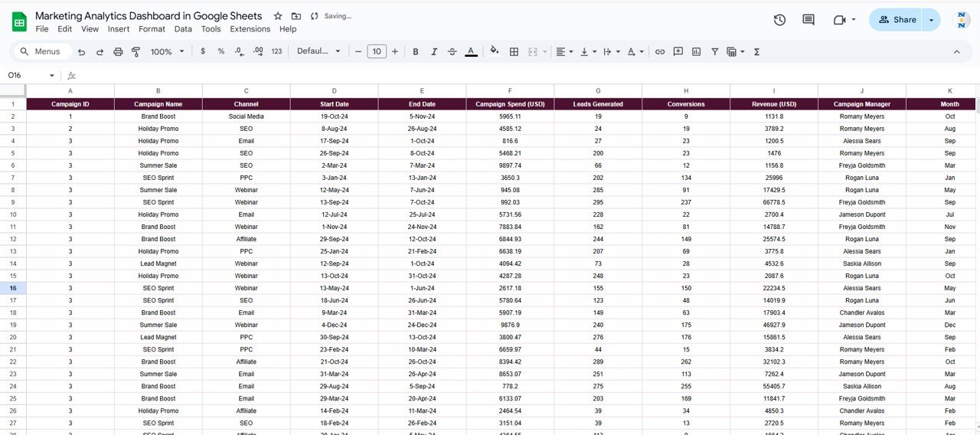Toggle bold formatting
The width and height of the screenshot is (980, 435).
415,51
